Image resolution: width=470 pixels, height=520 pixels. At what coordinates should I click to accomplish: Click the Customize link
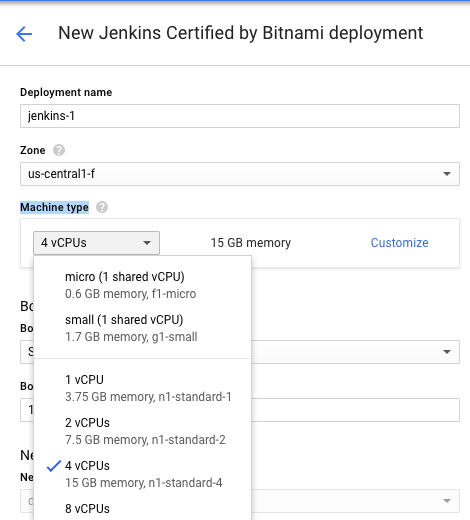[399, 243]
